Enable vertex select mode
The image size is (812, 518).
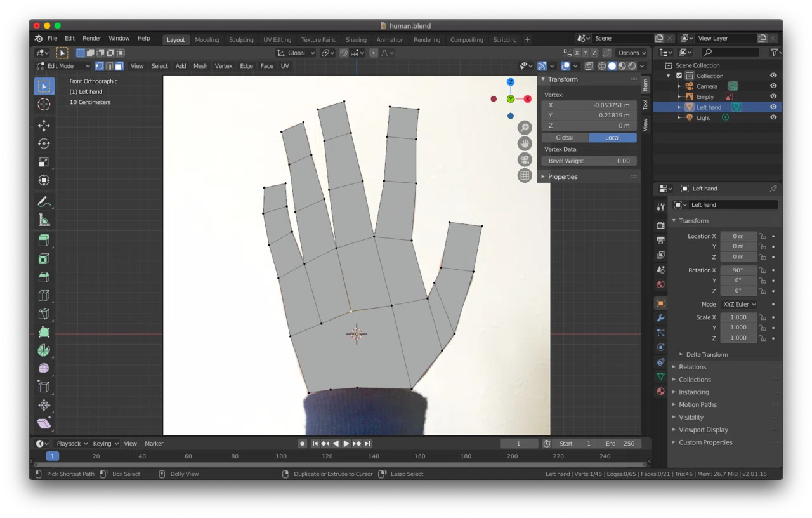click(99, 66)
